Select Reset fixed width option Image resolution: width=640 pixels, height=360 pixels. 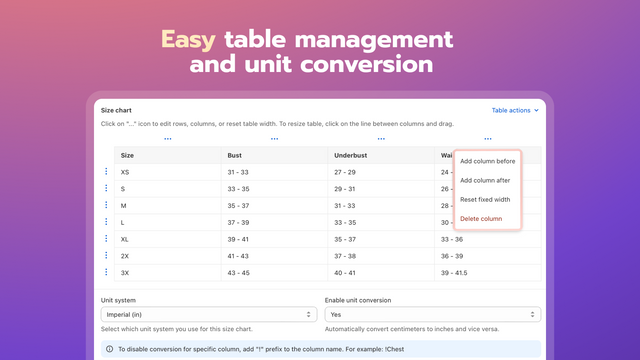click(487, 200)
